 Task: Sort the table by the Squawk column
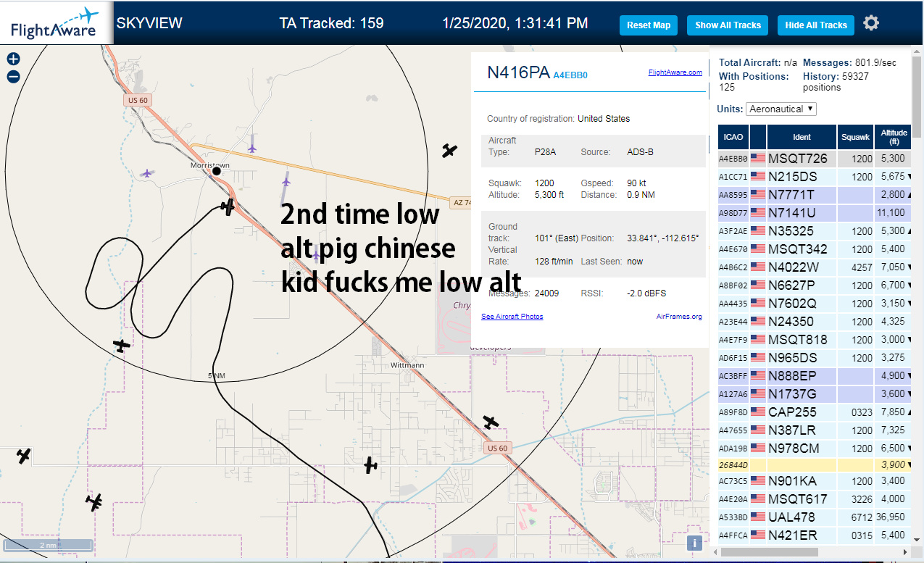pyautogui.click(x=855, y=137)
